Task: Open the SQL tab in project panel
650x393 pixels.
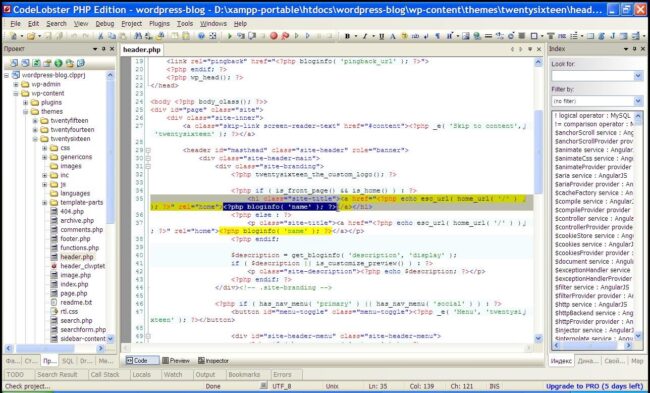Action: (68, 361)
